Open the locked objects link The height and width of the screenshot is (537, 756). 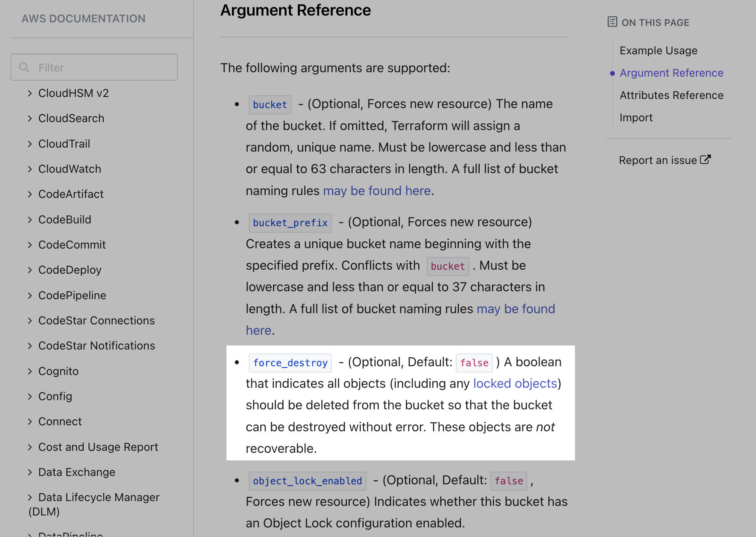click(x=515, y=384)
